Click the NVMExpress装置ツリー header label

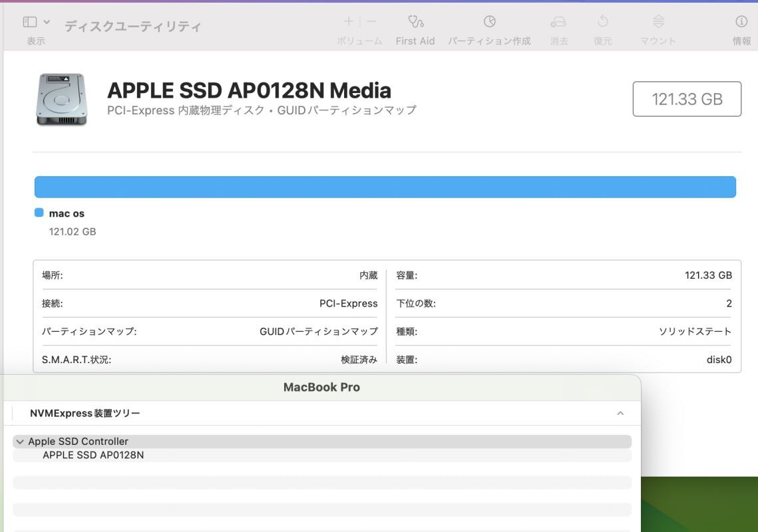pyautogui.click(x=85, y=413)
